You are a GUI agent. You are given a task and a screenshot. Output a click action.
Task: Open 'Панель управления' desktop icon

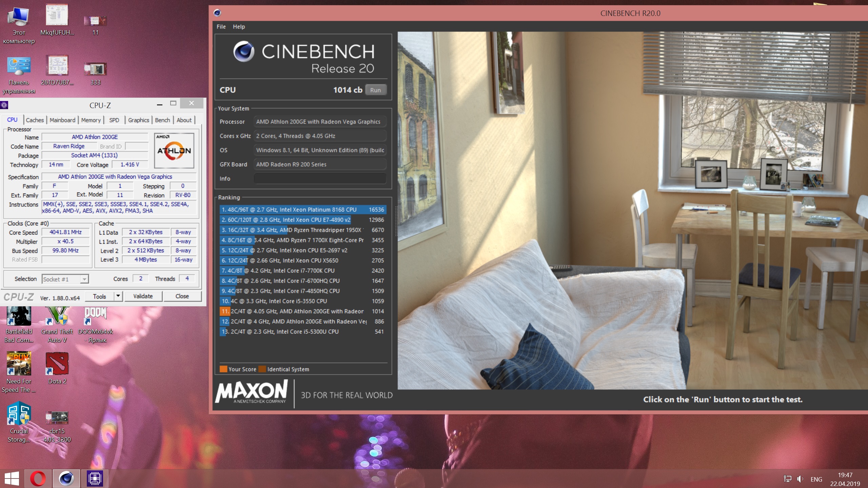pos(19,75)
